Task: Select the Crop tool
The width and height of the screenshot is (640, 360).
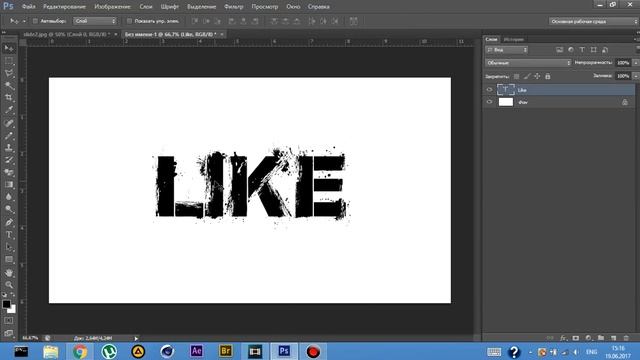Action: click(x=9, y=98)
